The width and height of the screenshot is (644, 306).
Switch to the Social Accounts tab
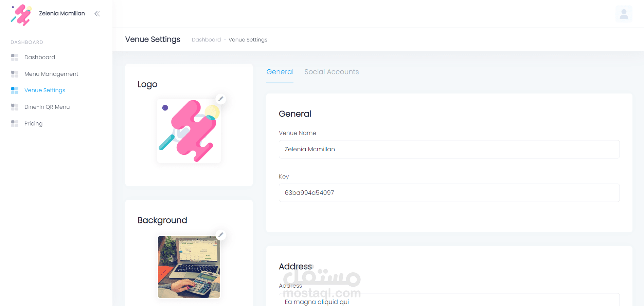332,72
